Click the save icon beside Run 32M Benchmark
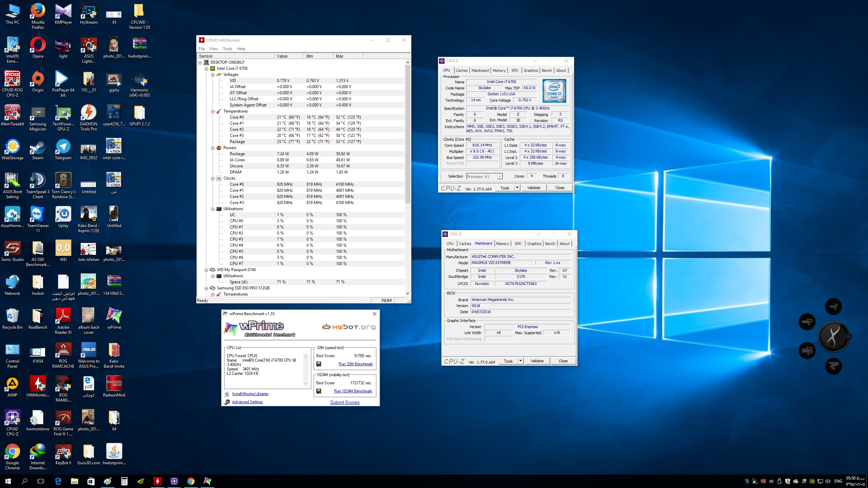The image size is (868, 488). (x=319, y=364)
